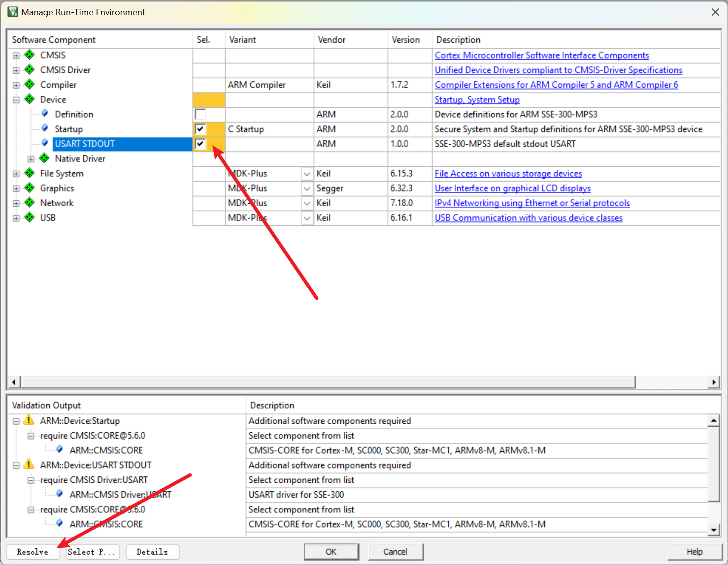
Task: Click the Compiler component diamond icon
Action: 30,84
